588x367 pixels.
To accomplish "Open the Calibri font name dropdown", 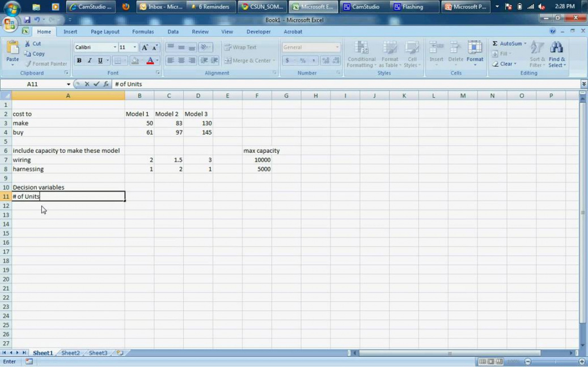I will pos(115,48).
